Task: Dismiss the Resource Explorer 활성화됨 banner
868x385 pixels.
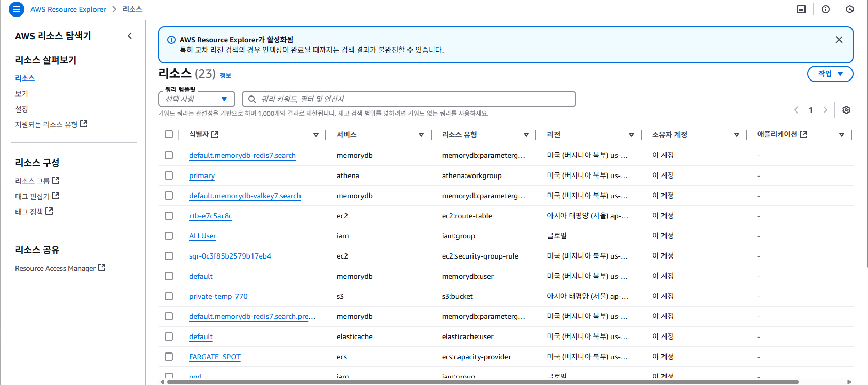Action: point(839,40)
